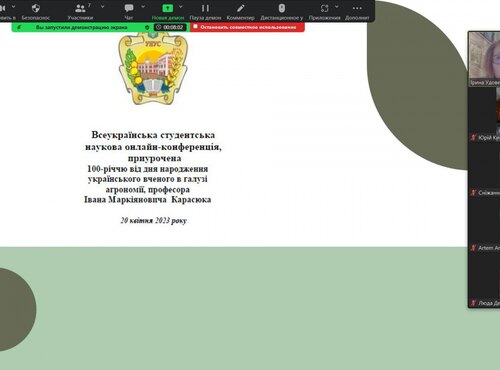
Task: Click the university crest logo on slide
Action: pyautogui.click(x=153, y=68)
